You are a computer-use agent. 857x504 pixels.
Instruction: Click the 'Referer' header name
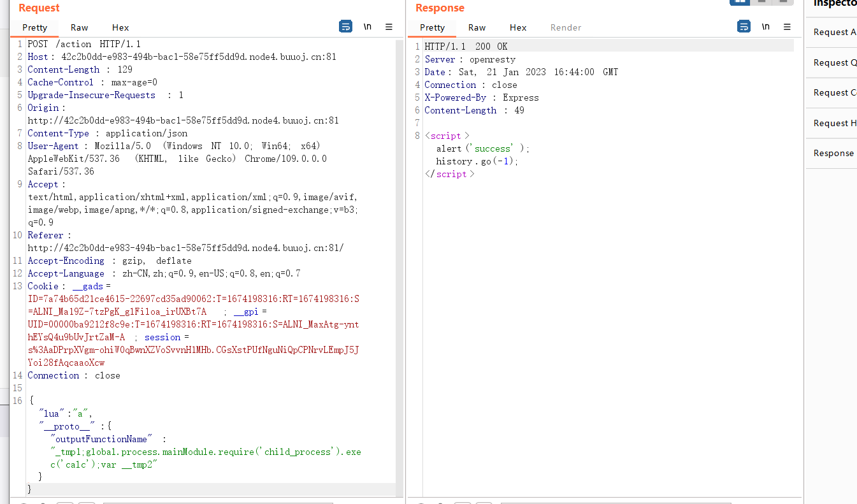point(45,235)
